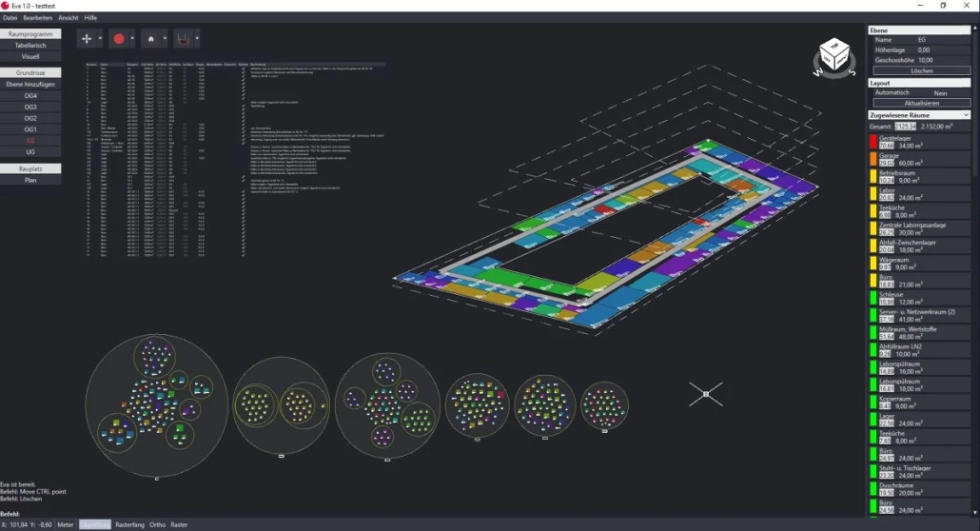Open the Datei menu

(10, 17)
